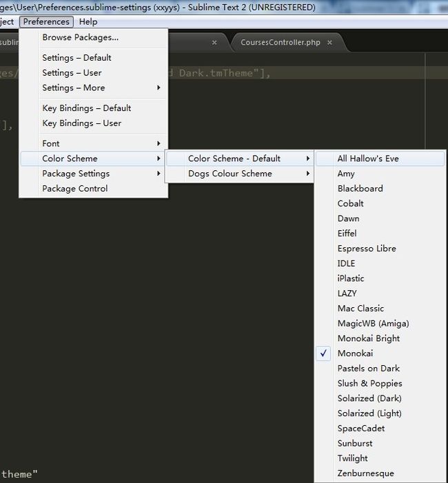Select the SpaceCadet color scheme
Image resolution: width=448 pixels, height=483 pixels.
pos(380,429)
